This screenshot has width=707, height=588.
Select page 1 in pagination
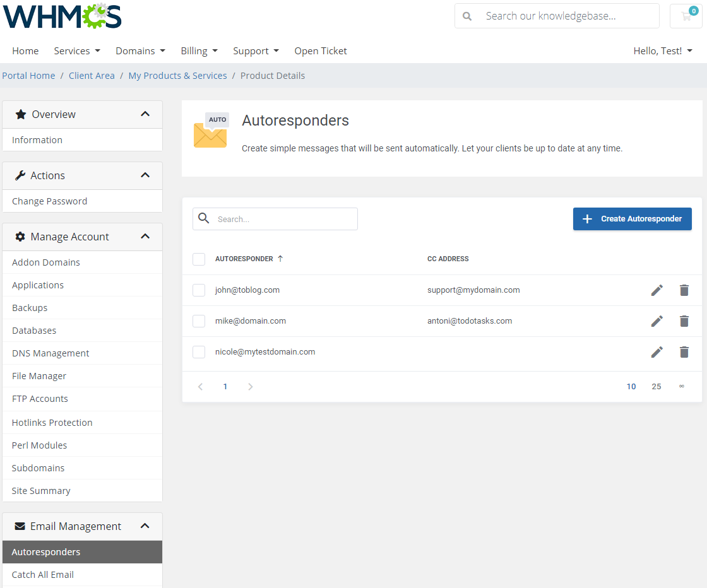point(225,387)
